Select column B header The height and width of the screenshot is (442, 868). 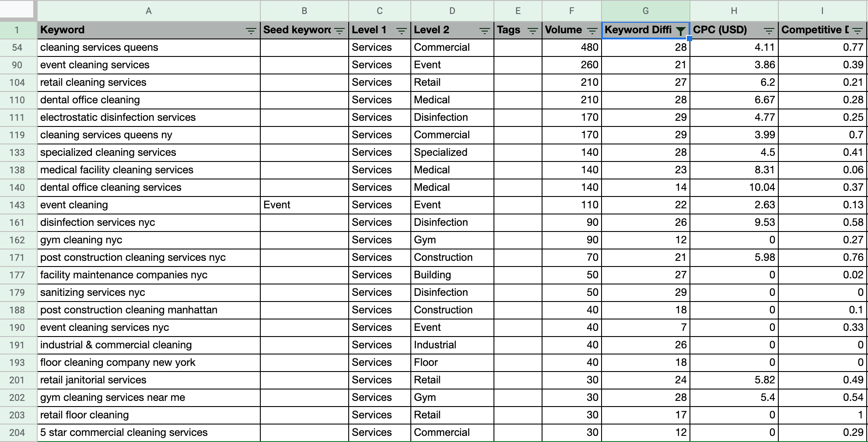[304, 11]
